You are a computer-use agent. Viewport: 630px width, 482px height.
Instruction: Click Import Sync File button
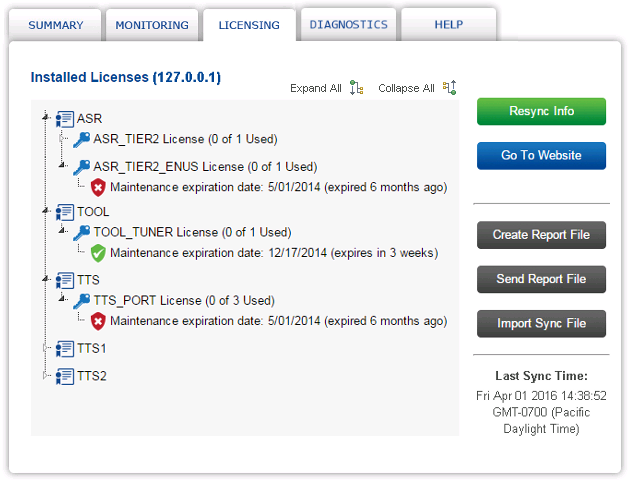[541, 323]
